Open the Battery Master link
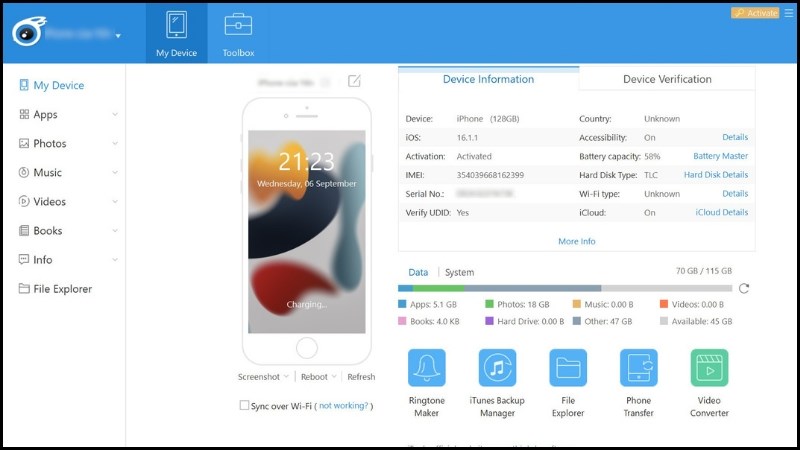The width and height of the screenshot is (800, 450). (720, 157)
